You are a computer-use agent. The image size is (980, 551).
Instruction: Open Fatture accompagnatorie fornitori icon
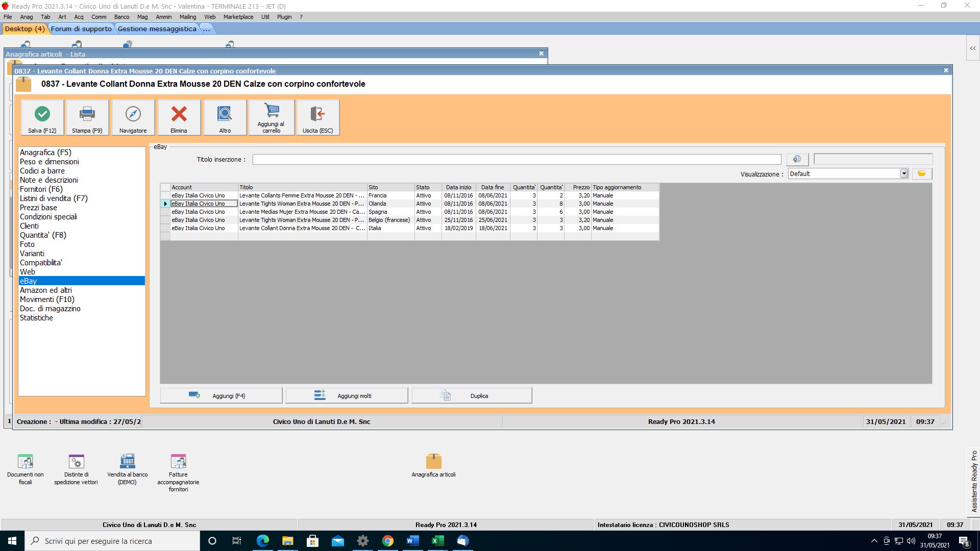178,472
